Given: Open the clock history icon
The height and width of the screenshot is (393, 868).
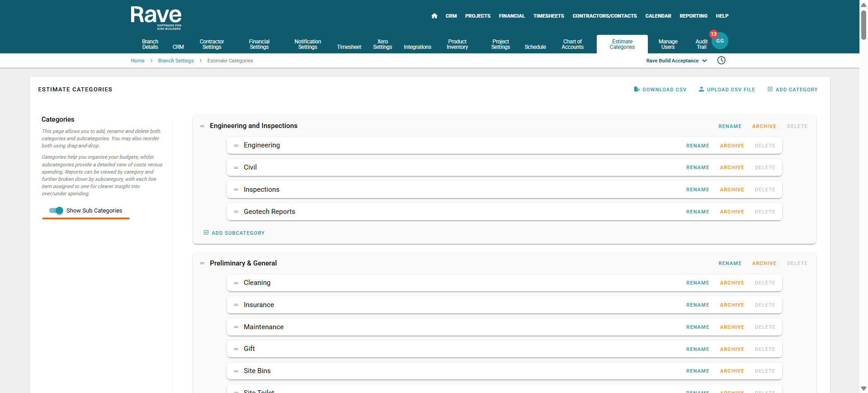Looking at the screenshot, I should (721, 61).
